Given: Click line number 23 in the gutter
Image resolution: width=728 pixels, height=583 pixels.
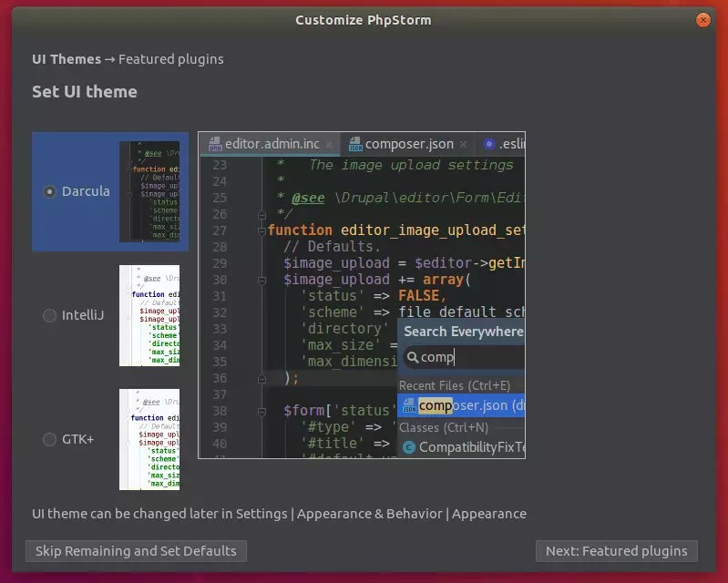Looking at the screenshot, I should pyautogui.click(x=220, y=165).
